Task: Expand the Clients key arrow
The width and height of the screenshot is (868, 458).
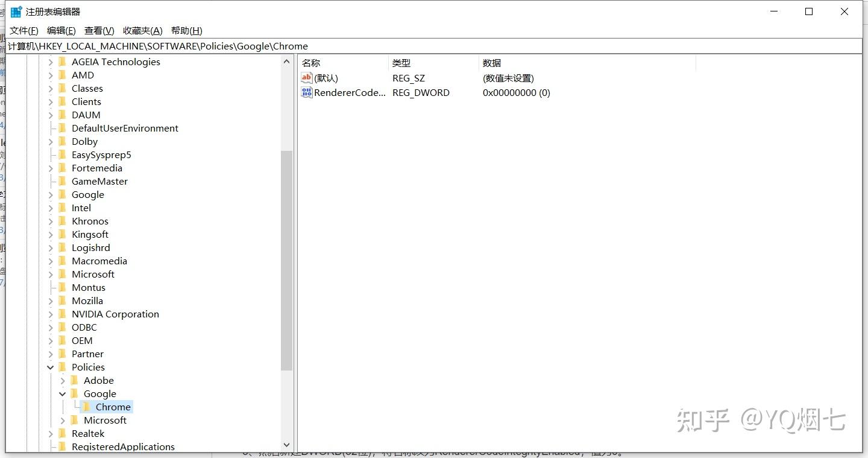Action: pos(51,102)
